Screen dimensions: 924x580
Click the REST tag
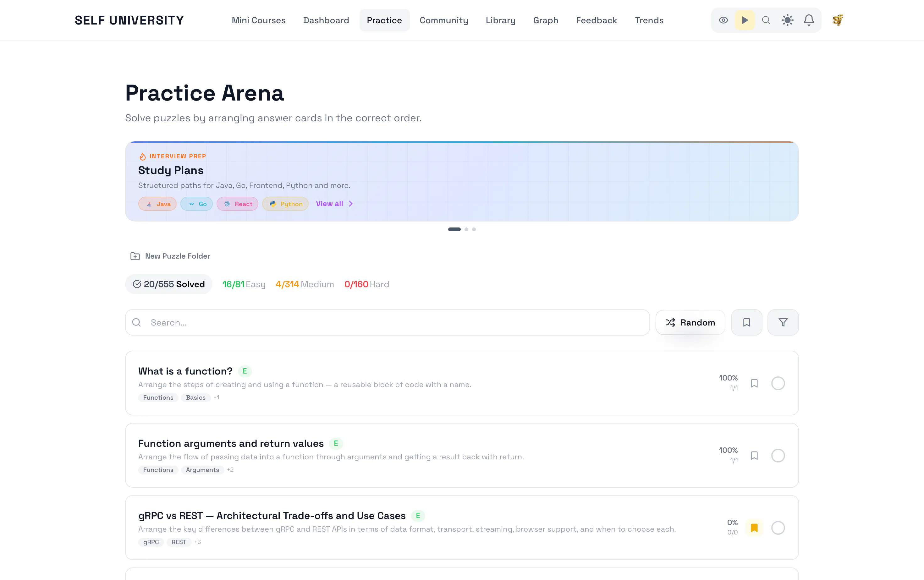tap(179, 542)
